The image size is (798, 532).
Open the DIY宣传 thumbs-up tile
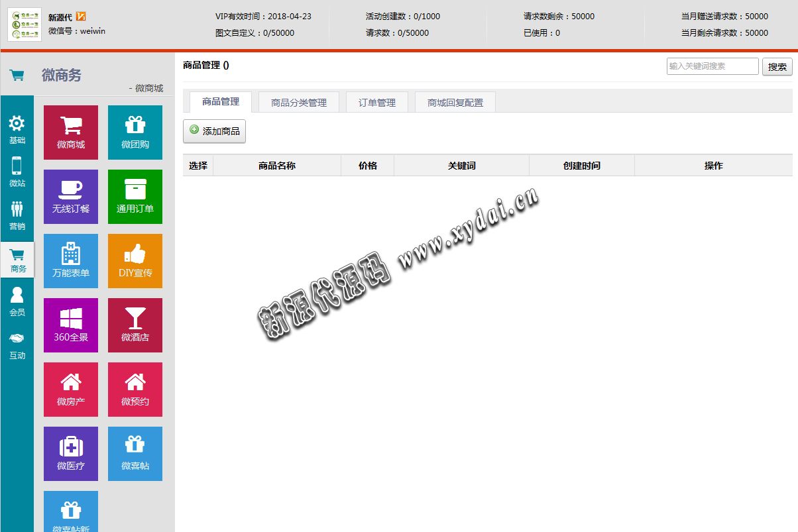tap(135, 261)
